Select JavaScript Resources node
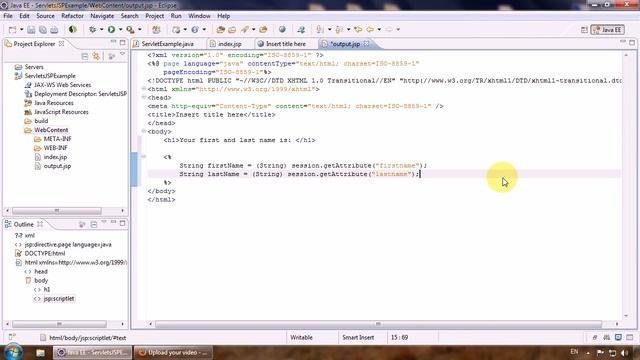 pos(61,112)
